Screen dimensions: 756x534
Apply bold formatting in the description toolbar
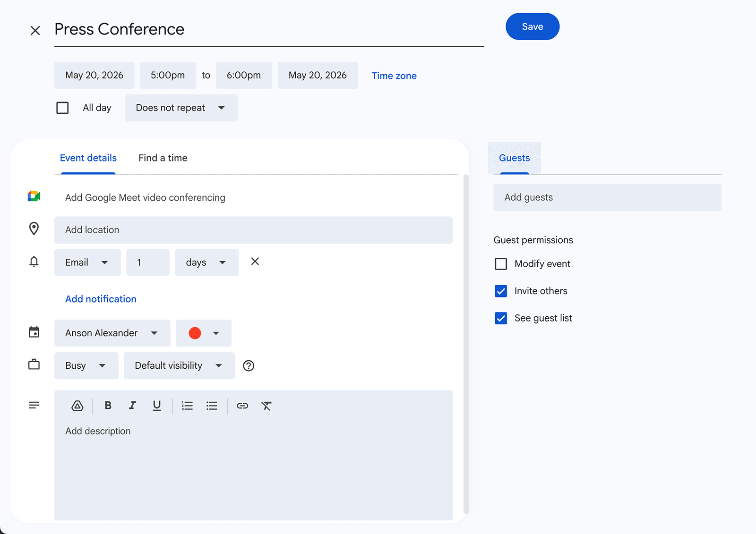108,406
